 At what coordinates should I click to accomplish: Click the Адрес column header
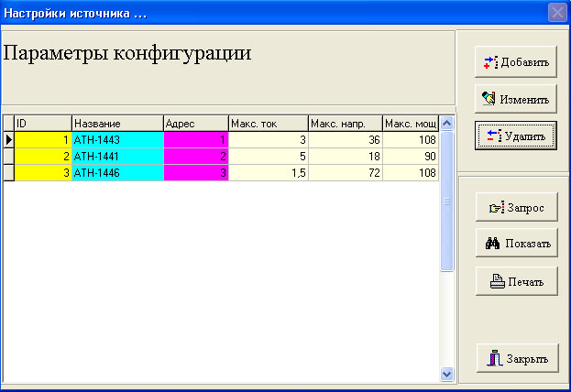196,124
